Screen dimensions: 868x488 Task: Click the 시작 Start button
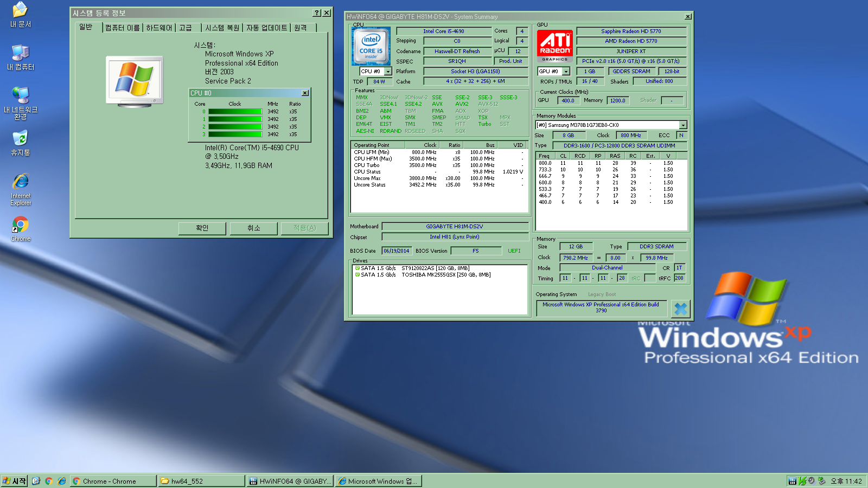tap(14, 481)
